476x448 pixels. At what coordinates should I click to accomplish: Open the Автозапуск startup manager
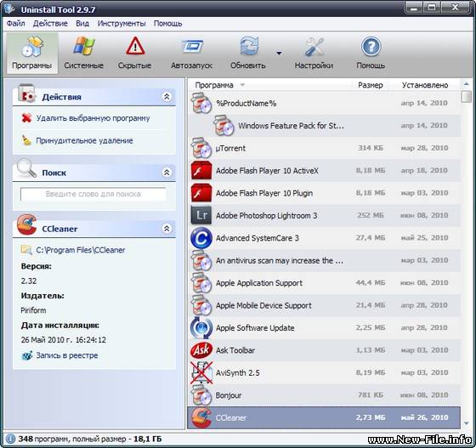click(191, 54)
